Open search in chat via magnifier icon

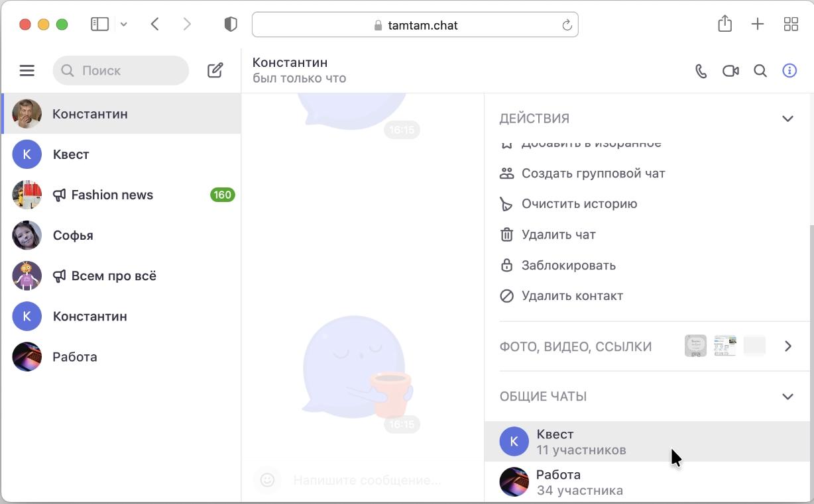point(760,71)
